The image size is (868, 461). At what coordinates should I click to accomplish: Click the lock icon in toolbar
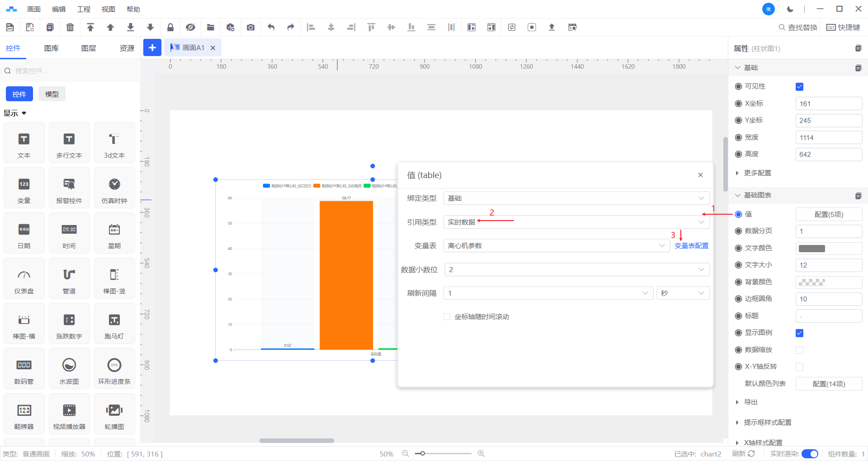pos(170,27)
